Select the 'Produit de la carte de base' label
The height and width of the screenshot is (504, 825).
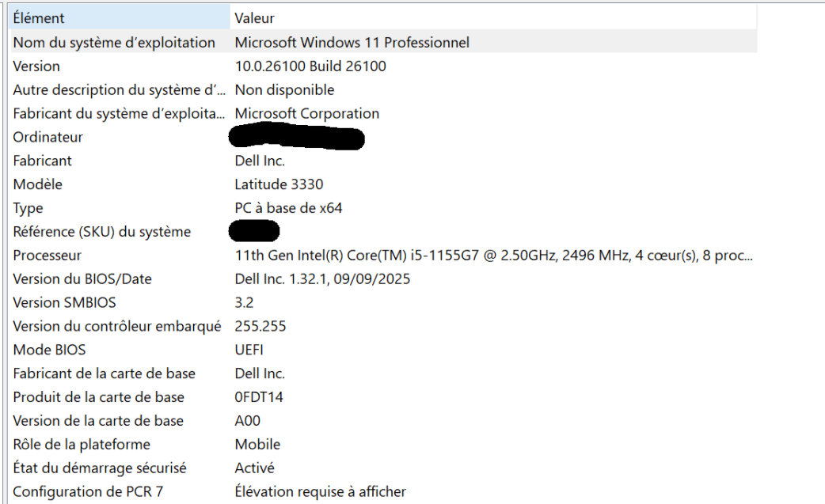click(98, 397)
